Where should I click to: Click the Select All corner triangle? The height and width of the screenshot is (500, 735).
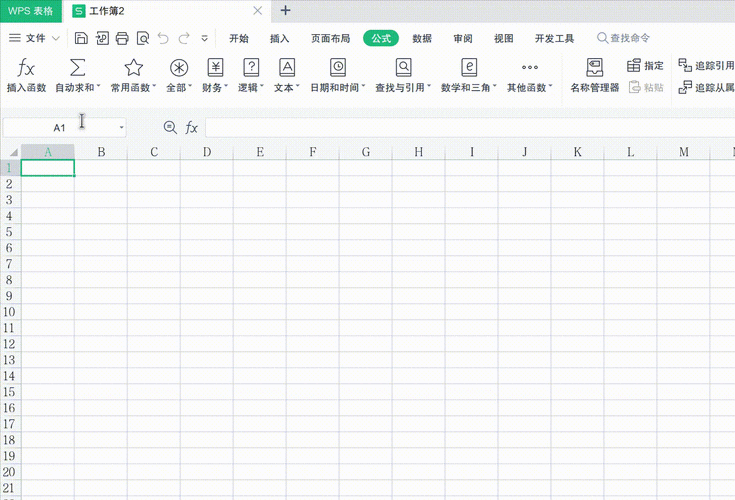click(x=14, y=152)
